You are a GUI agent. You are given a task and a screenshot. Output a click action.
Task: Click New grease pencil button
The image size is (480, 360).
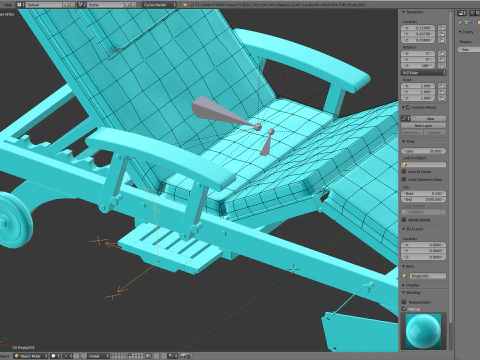coord(430,119)
